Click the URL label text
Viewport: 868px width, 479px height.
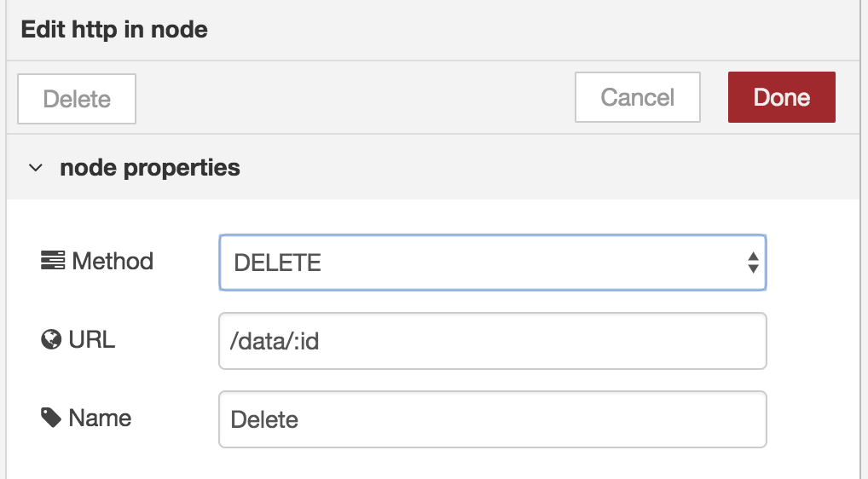92,339
